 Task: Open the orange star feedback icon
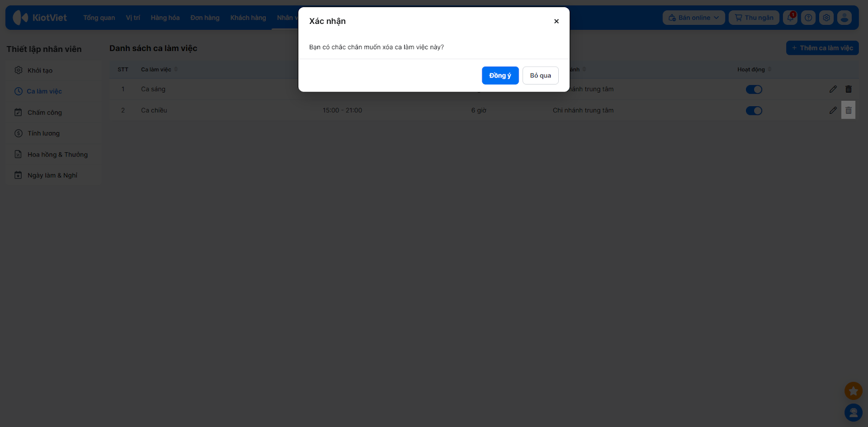pyautogui.click(x=853, y=391)
